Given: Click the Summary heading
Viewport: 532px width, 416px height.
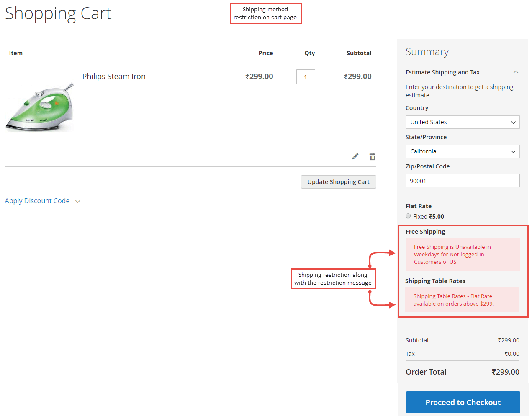Looking at the screenshot, I should point(427,52).
